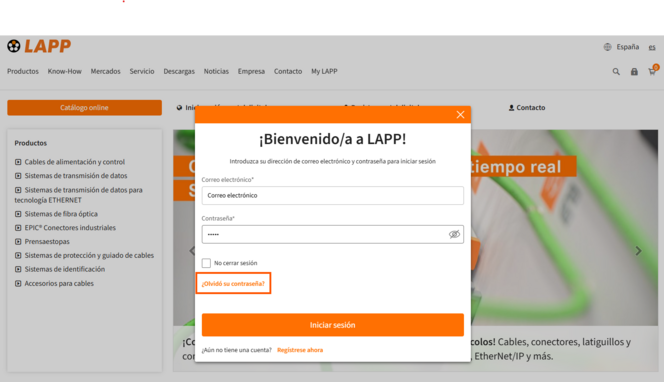The image size is (664, 382).
Task: Click the ¿Olvidó su contraseña? link
Action: coord(233,284)
